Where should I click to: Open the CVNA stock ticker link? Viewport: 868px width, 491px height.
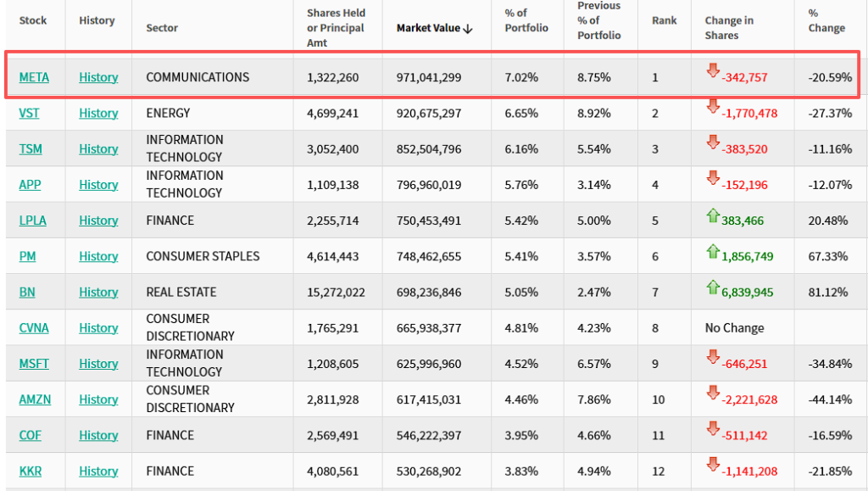click(x=35, y=328)
